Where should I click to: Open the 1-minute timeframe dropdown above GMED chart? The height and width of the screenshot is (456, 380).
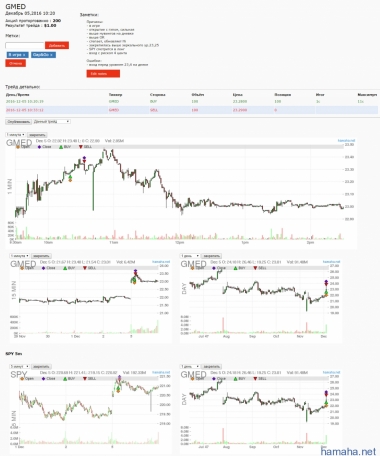tap(16, 135)
